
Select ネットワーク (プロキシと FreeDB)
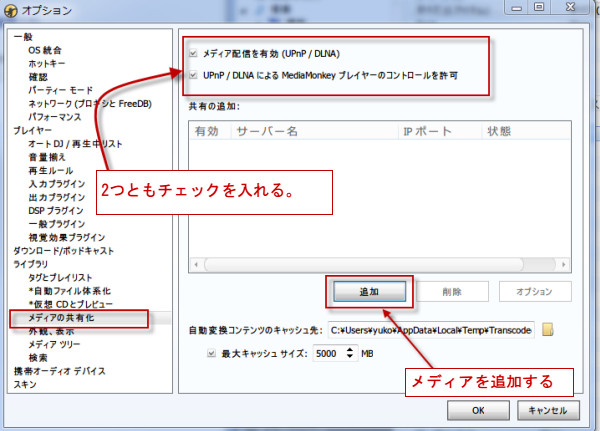90,104
